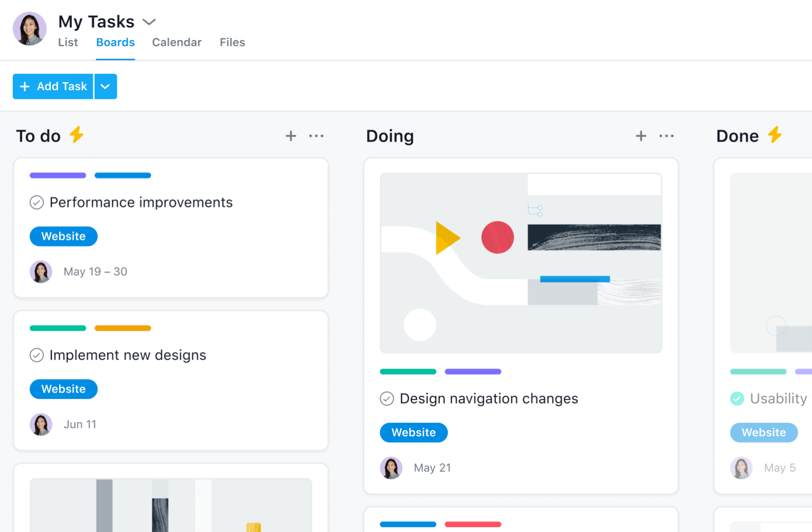Click the lightning icon beside To do
This screenshot has width=812, height=532.
point(77,135)
